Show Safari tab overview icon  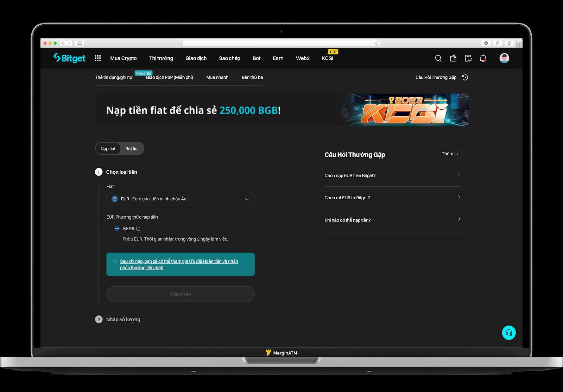coord(509,43)
